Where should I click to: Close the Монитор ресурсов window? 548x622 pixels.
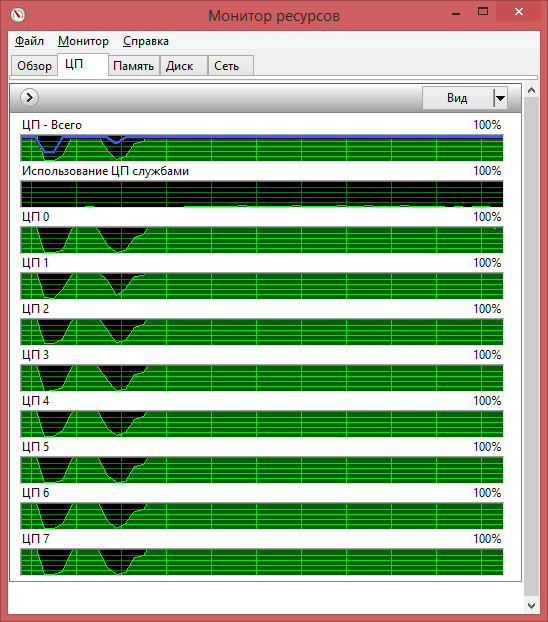pos(518,12)
